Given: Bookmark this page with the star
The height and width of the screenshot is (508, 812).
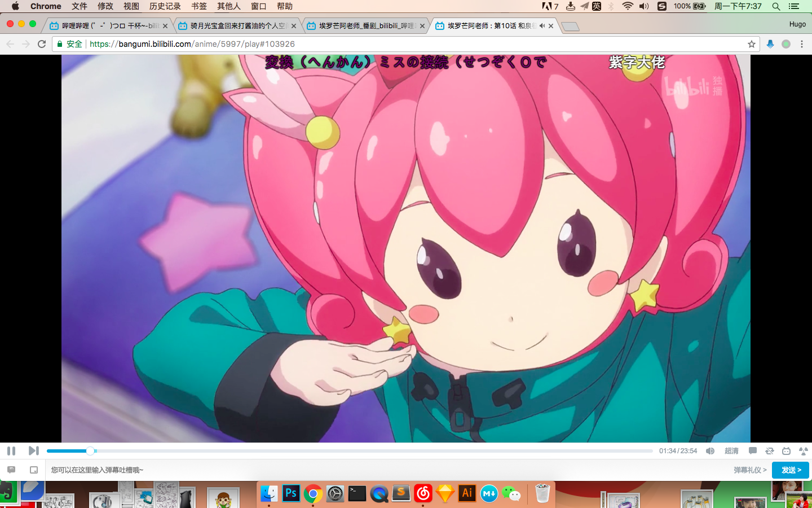Looking at the screenshot, I should 751,44.
